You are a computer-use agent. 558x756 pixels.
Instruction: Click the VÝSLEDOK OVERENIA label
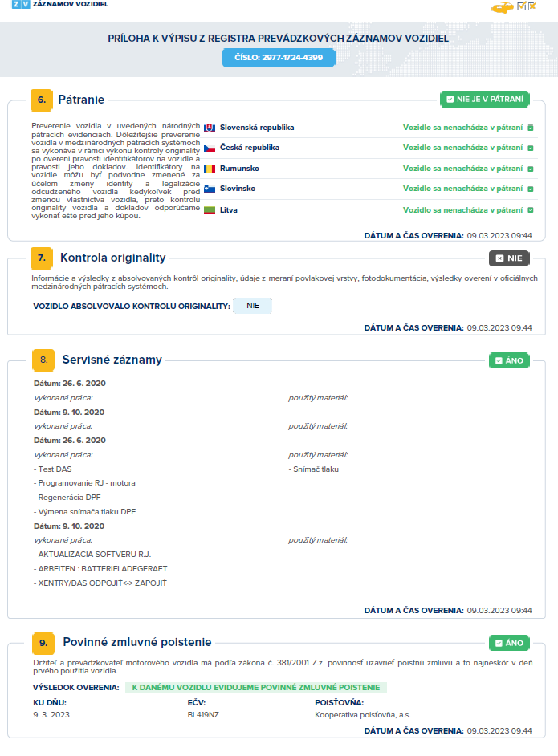tap(75, 688)
